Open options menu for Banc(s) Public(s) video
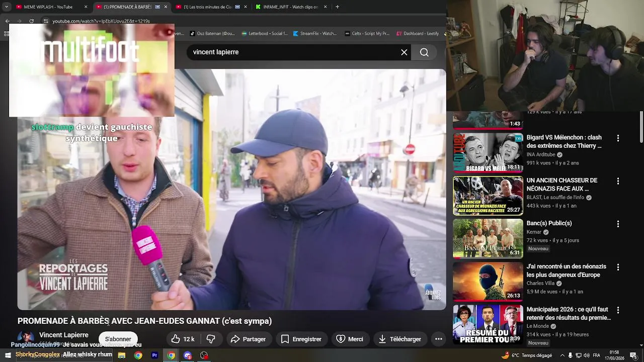 point(618,224)
